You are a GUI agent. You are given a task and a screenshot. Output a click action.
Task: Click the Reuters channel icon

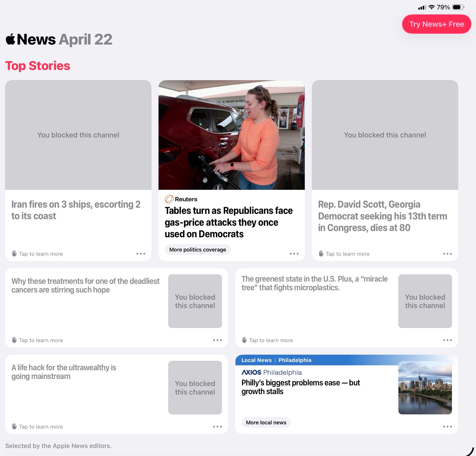pos(169,199)
